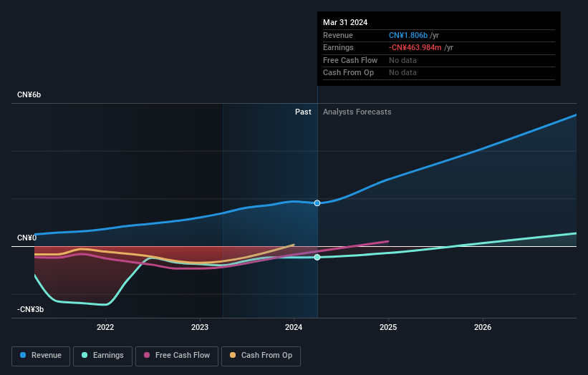Viewport: 588px width, 375px height.
Task: Click the -CN¥463.984m earnings value
Action: coord(415,47)
